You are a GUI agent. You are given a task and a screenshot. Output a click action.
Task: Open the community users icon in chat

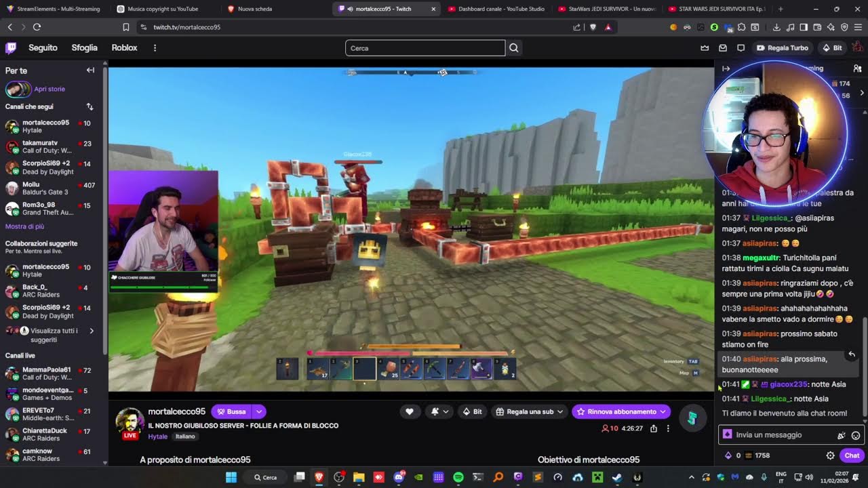pos(857,68)
